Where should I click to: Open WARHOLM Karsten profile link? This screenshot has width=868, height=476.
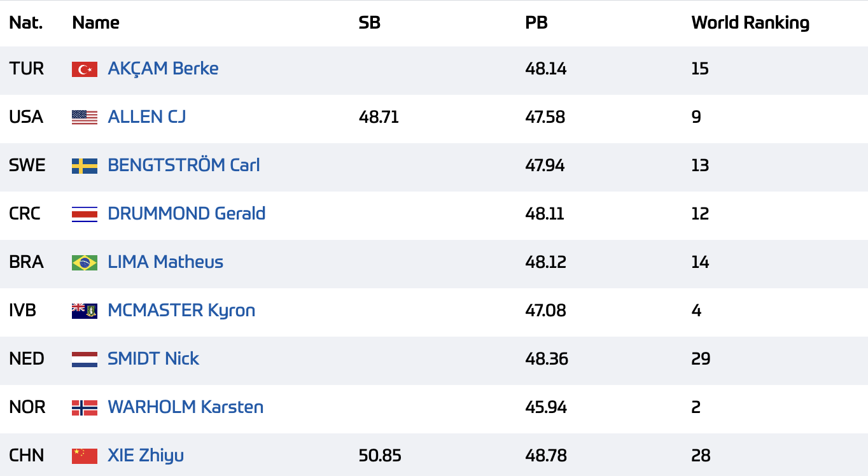[186, 407]
